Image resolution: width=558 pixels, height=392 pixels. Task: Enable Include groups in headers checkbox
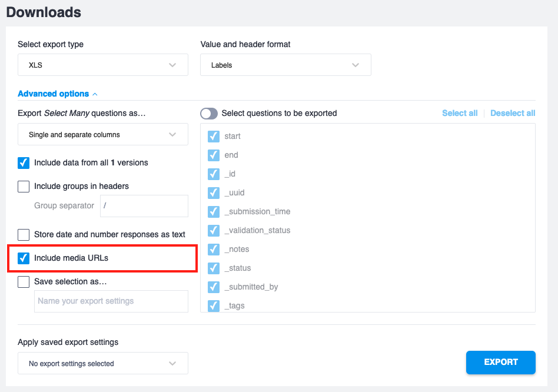coord(24,187)
